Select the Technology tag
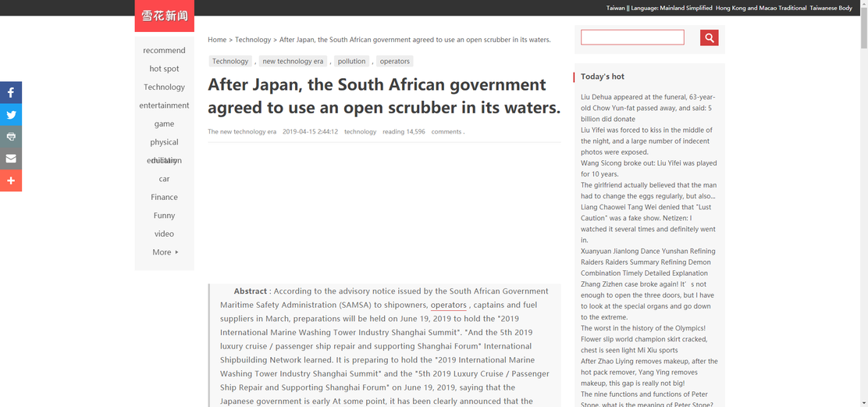Viewport: 868px width, 407px height. click(230, 62)
